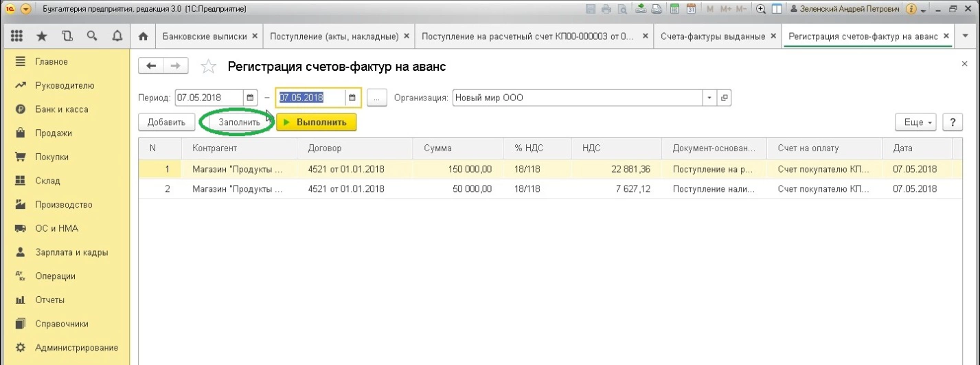Open the About info icon

(911, 10)
